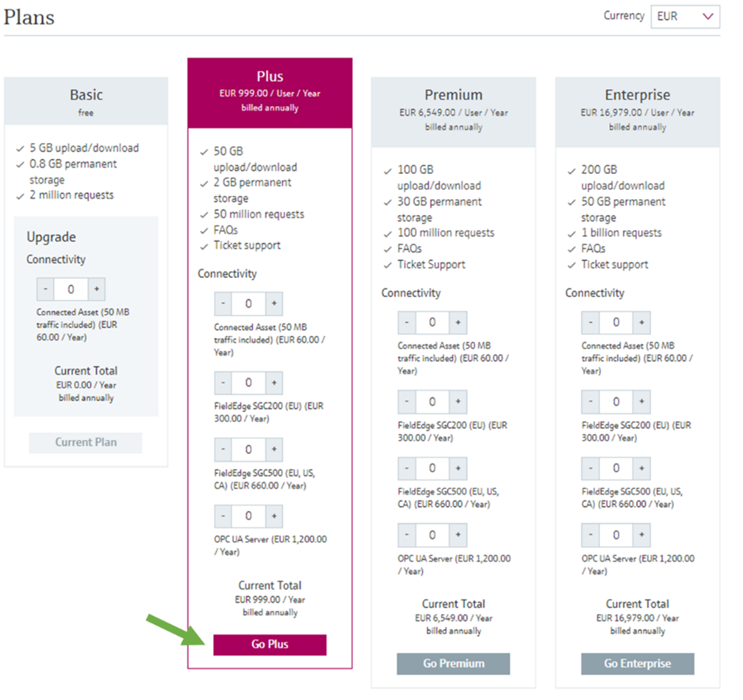This screenshot has height=700, width=743.
Task: Increase Connected Asset quantity in Plus plan
Action: 275,304
